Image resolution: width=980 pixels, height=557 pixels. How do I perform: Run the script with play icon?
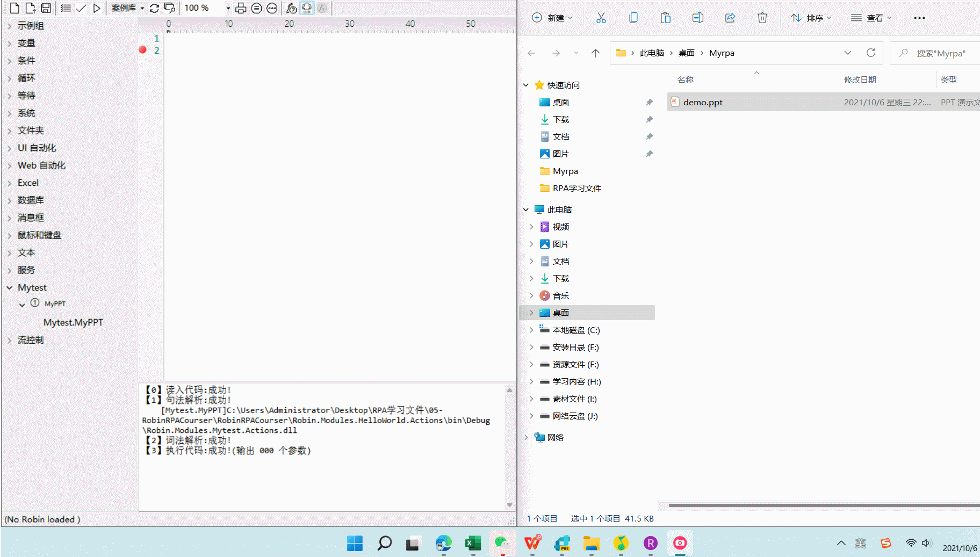97,8
